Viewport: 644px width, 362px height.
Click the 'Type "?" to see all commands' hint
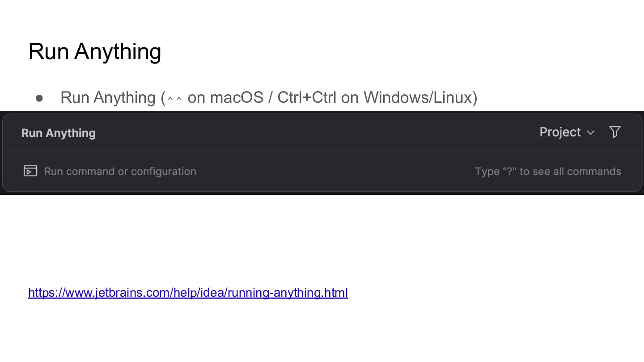548,172
